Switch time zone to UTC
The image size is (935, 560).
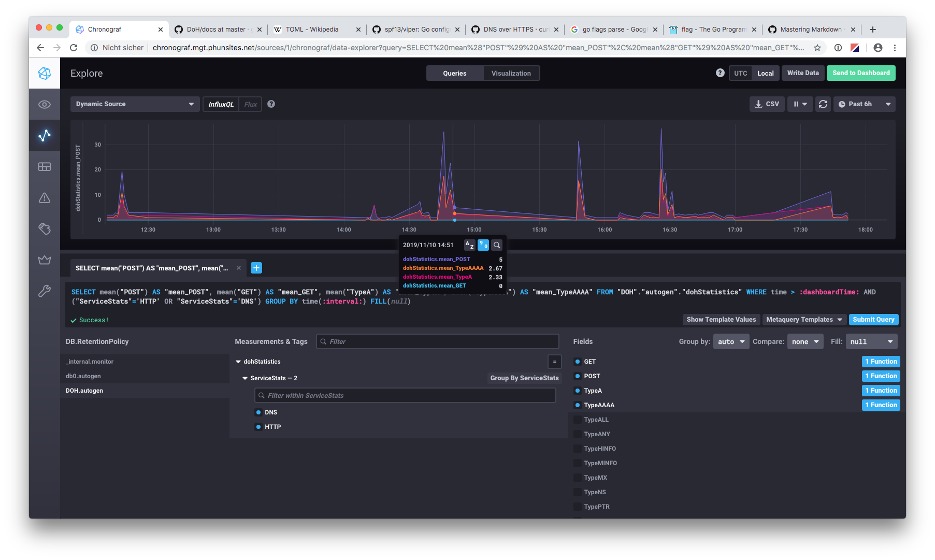click(740, 73)
